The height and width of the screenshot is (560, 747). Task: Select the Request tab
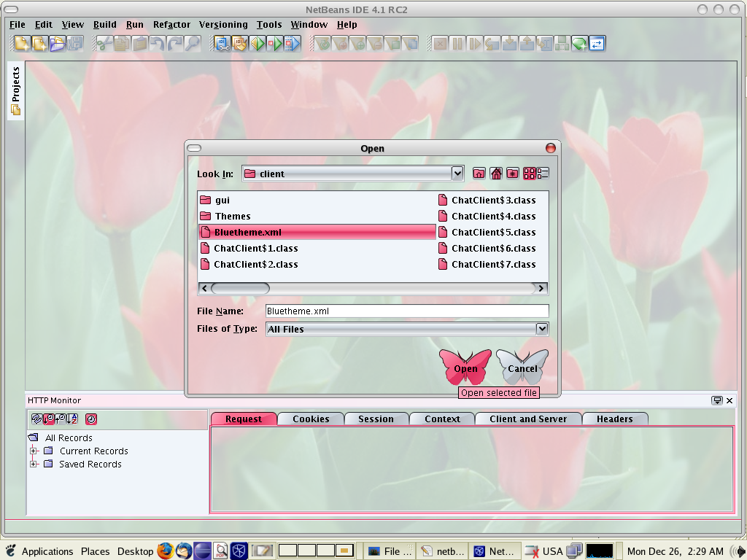point(244,419)
